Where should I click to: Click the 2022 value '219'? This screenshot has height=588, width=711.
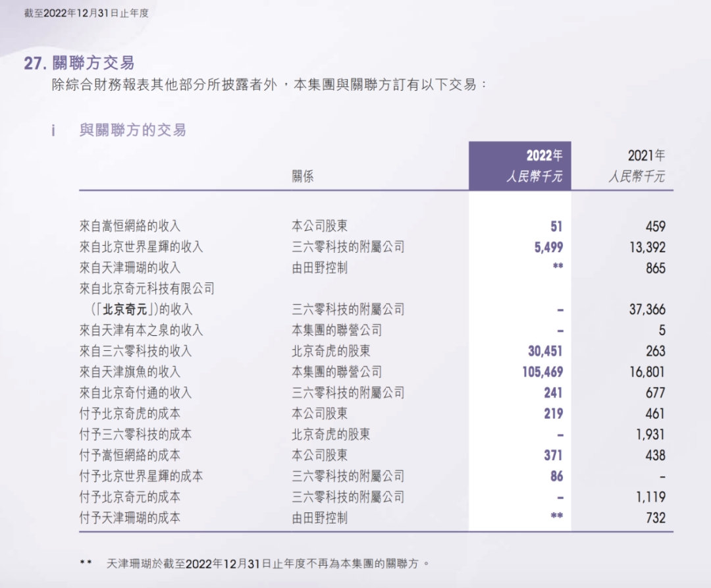click(554, 414)
